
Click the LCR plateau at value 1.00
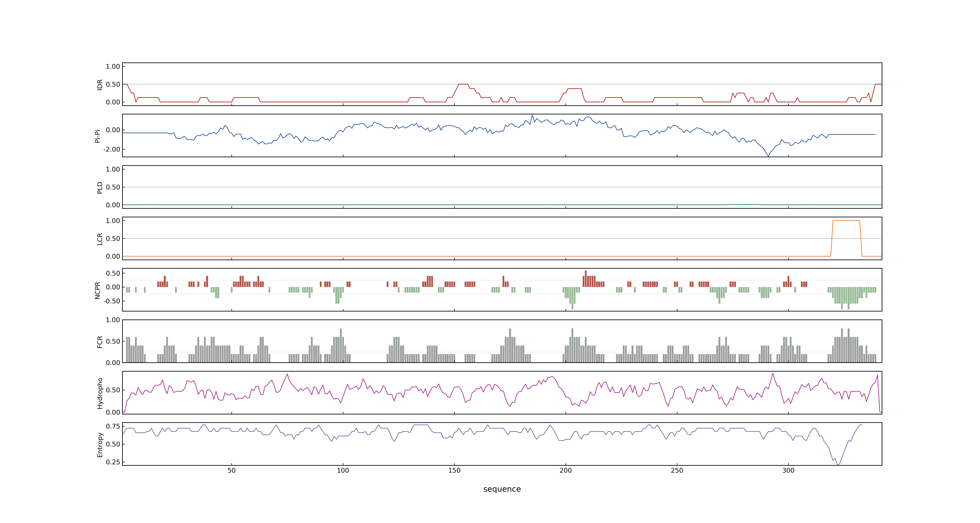pos(846,220)
